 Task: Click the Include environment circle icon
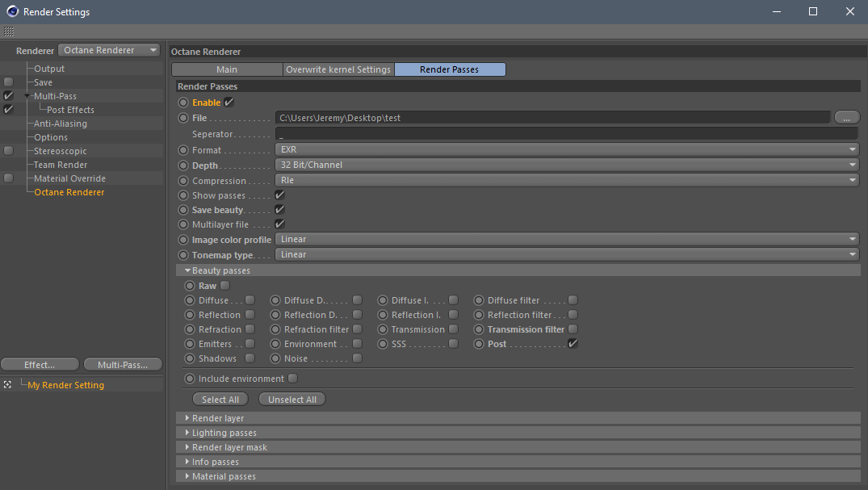[190, 379]
